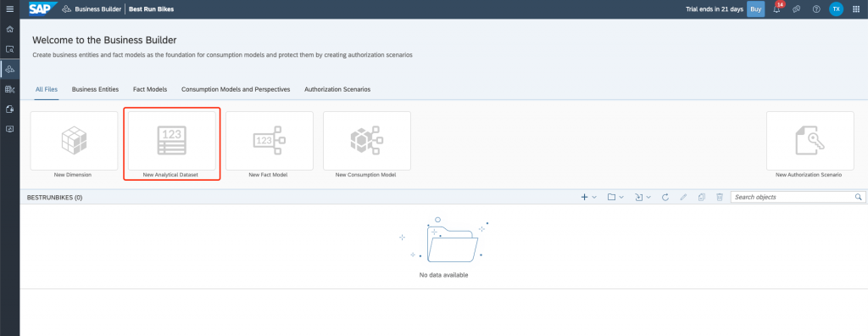Click the search magnifier icon

tap(858, 197)
